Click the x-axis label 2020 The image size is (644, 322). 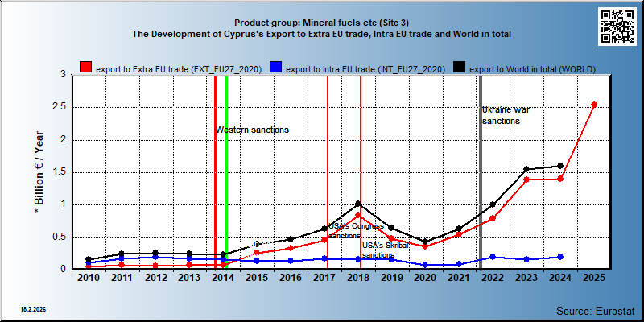coord(426,278)
